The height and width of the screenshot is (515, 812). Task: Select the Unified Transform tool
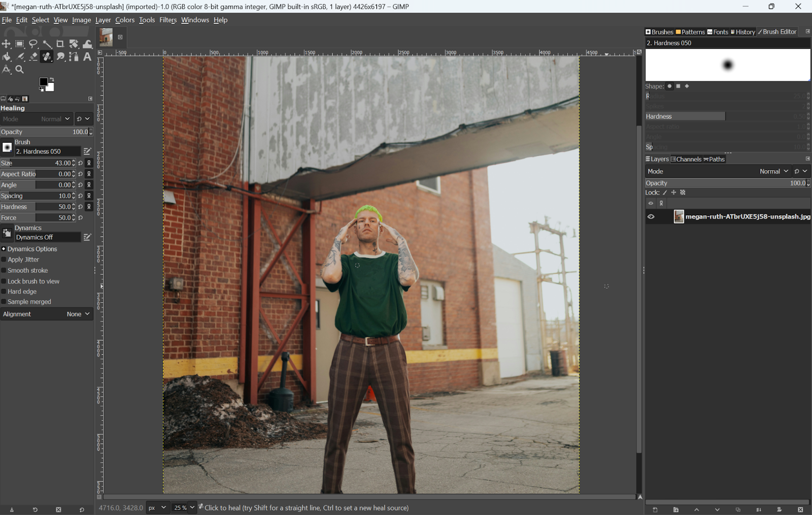[74, 44]
